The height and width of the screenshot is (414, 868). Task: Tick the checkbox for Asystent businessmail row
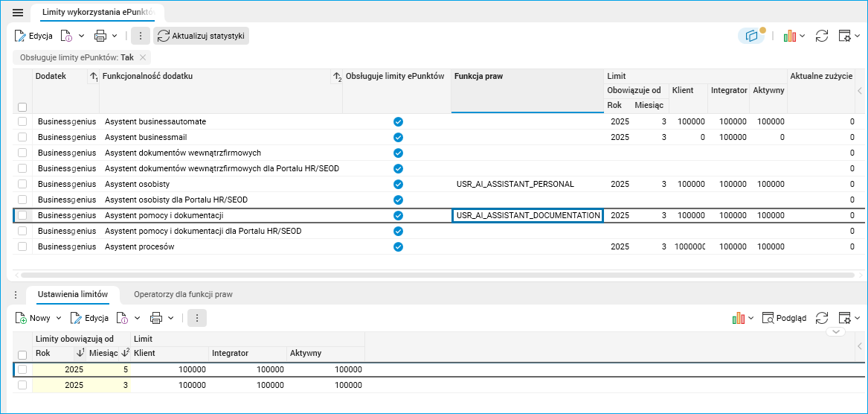pos(22,137)
